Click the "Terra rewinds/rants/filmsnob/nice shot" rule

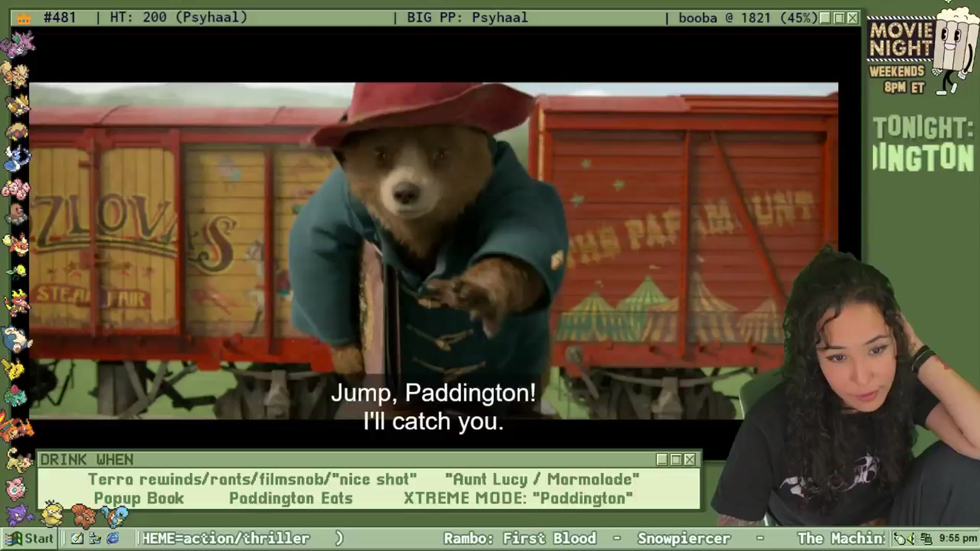[252, 480]
